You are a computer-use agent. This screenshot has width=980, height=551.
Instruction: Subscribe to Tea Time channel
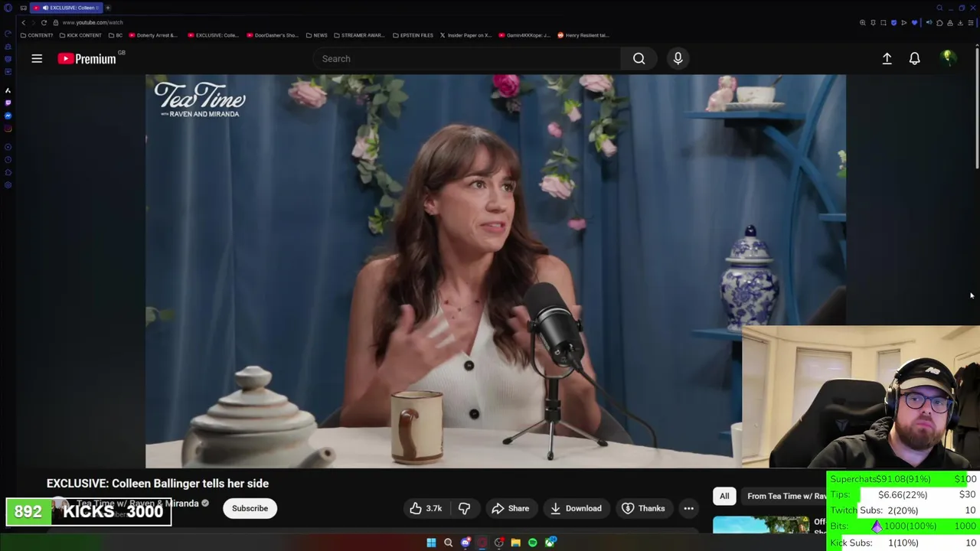pyautogui.click(x=250, y=508)
